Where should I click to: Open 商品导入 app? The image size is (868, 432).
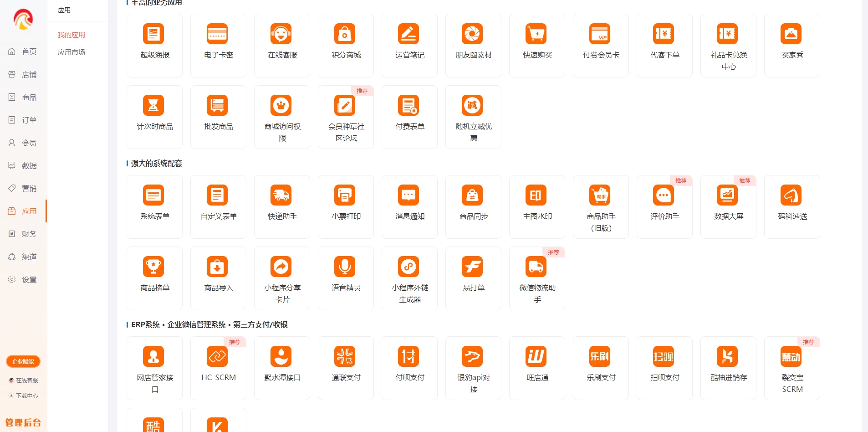tap(218, 278)
